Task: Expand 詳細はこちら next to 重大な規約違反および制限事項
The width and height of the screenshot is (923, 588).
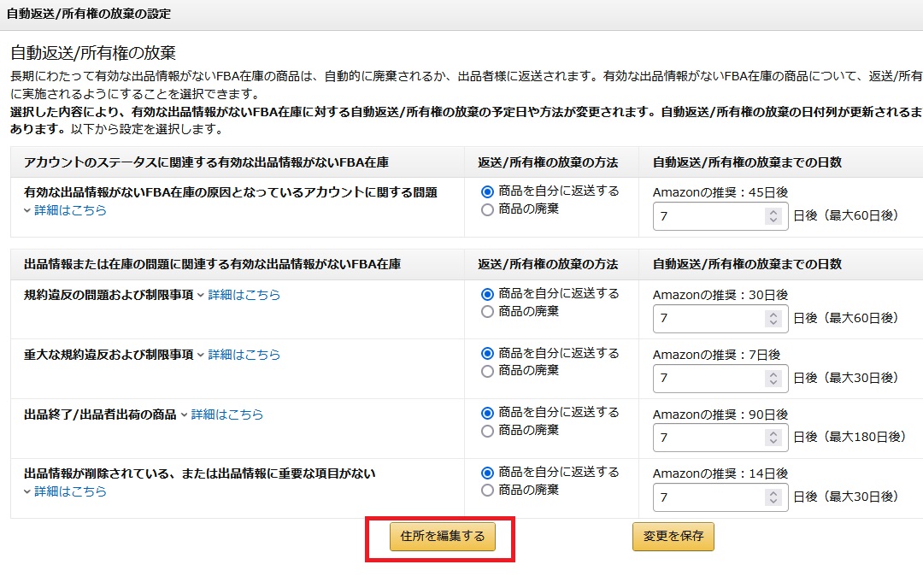Action: point(244,355)
